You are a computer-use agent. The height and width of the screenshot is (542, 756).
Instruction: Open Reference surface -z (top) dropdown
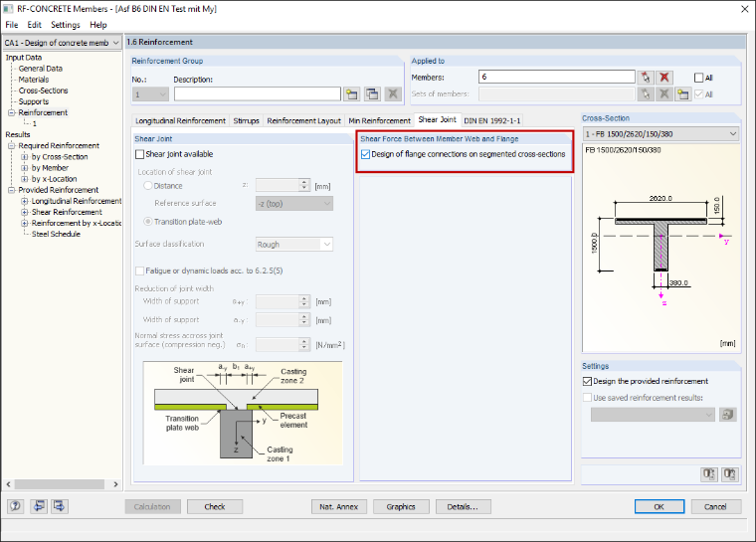(x=294, y=204)
